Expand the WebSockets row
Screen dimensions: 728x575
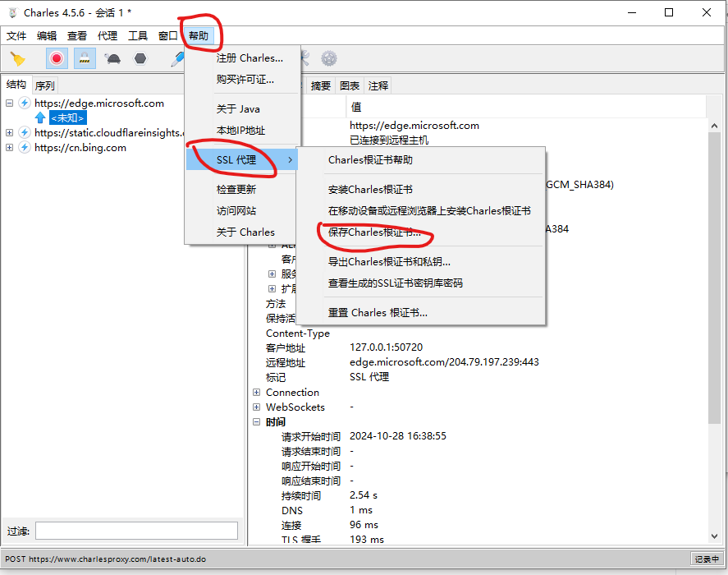click(257, 407)
